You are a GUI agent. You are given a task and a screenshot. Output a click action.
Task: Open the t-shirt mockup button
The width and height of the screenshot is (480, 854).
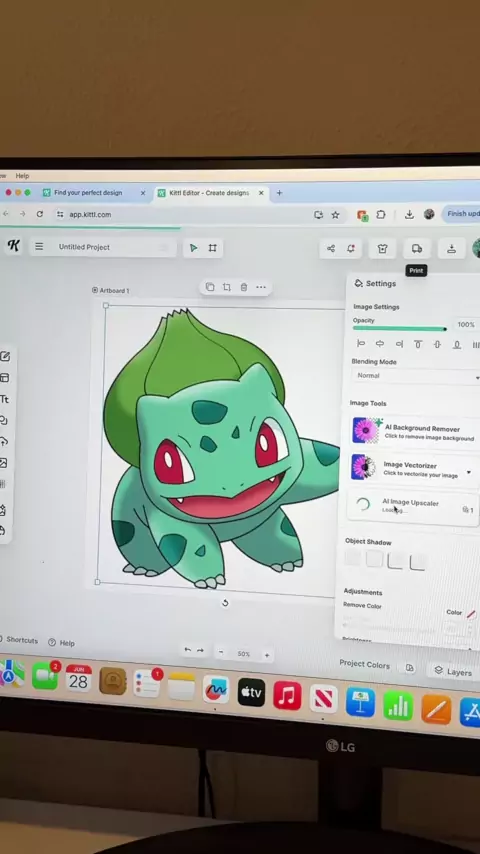(382, 249)
